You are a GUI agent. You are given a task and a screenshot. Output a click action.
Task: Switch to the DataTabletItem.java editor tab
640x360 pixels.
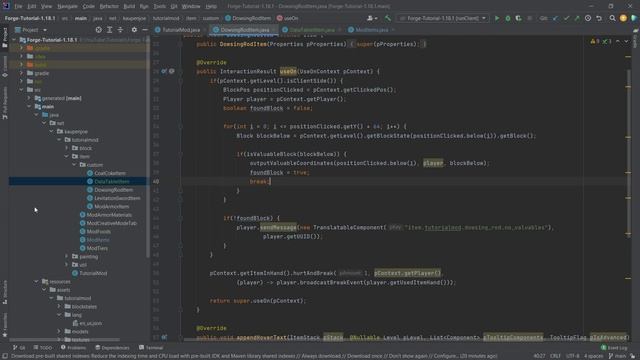tap(312, 30)
